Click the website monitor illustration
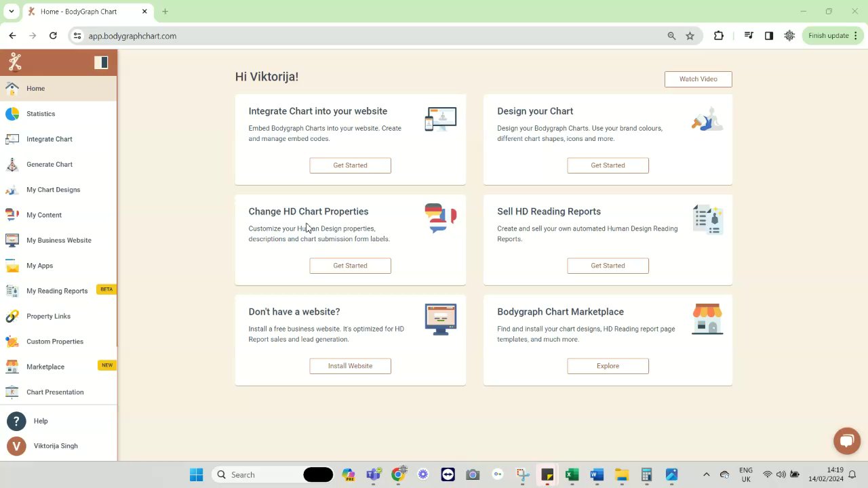Screen dimensions: 868x488 [x=441, y=319]
